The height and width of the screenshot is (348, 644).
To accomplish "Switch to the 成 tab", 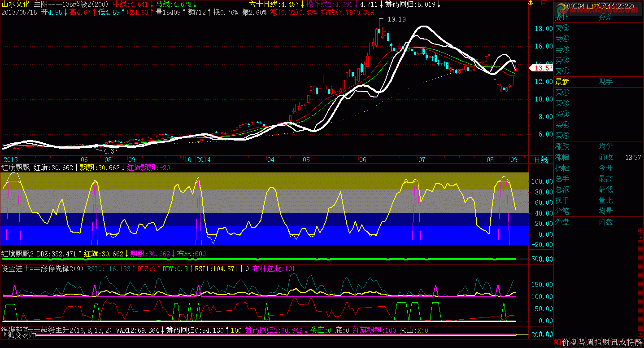I will coord(622,342).
